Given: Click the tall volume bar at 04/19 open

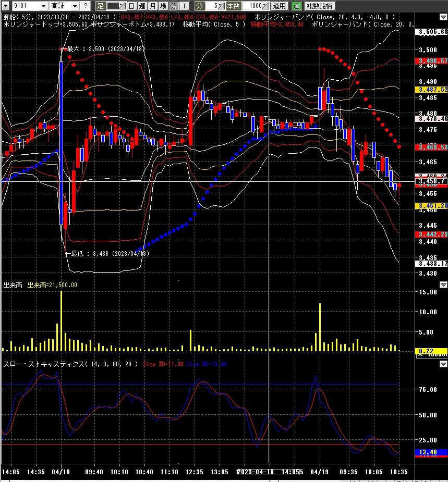Looking at the screenshot, I should point(320,327).
